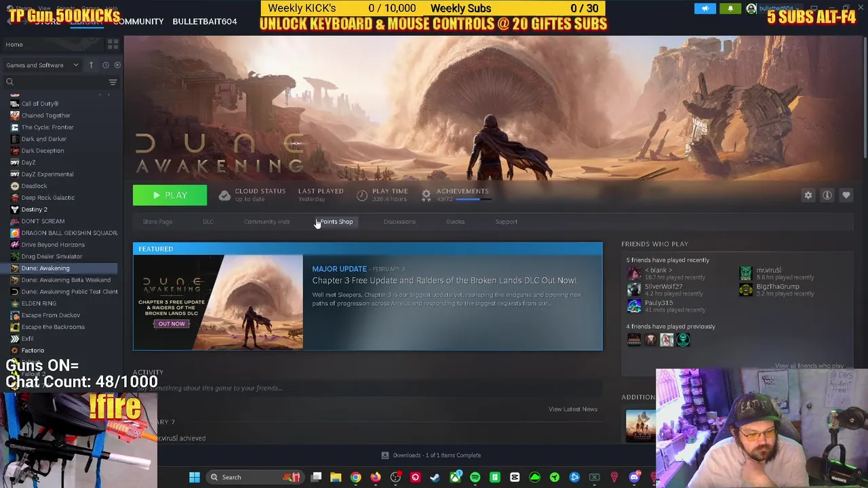The width and height of the screenshot is (868, 488).
Task: Select Drug Dealer Simulator in list
Action: pyautogui.click(x=52, y=256)
